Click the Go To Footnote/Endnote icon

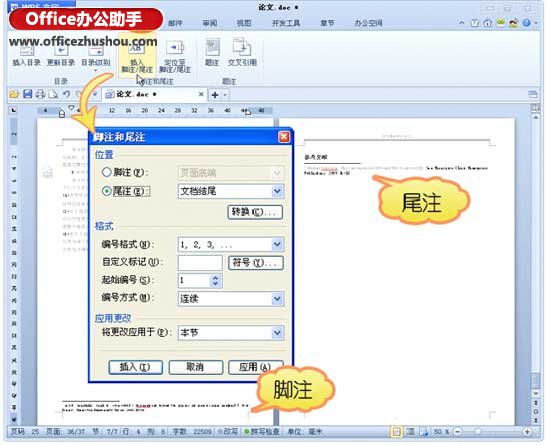click(x=175, y=57)
